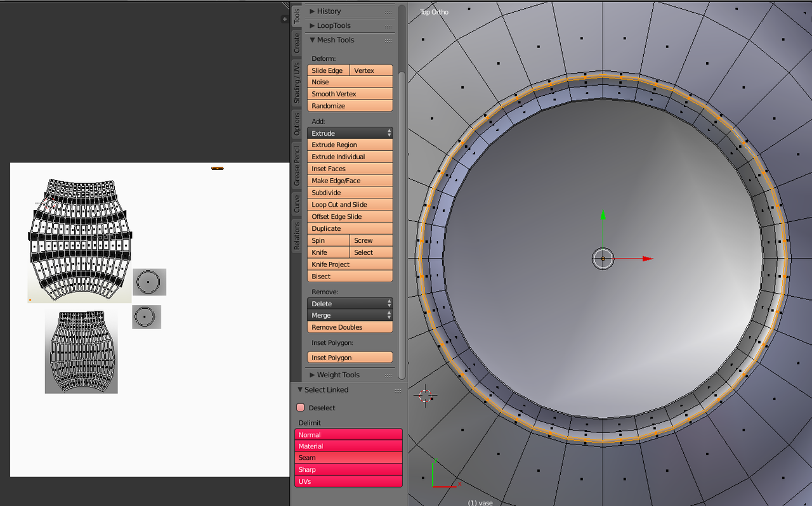
Task: Open the Extrude dropdown
Action: point(350,133)
